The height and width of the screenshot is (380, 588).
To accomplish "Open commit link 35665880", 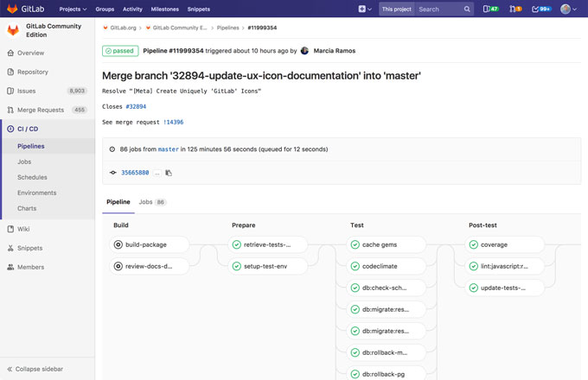I will point(135,173).
